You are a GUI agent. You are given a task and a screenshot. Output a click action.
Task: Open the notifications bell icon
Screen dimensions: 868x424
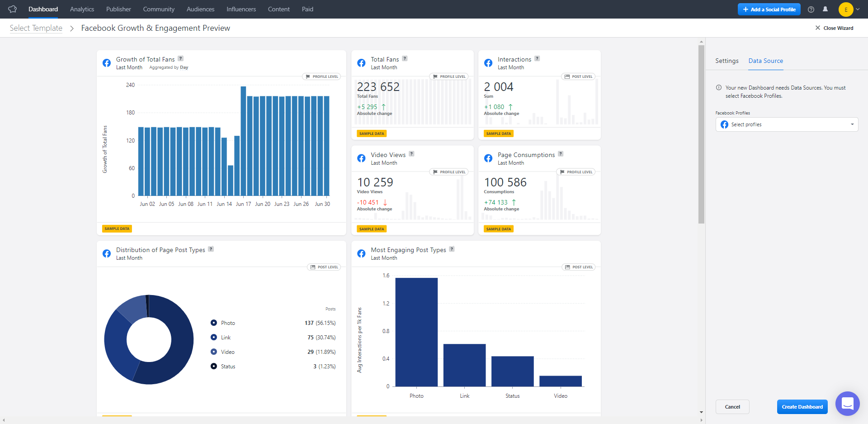click(x=825, y=9)
